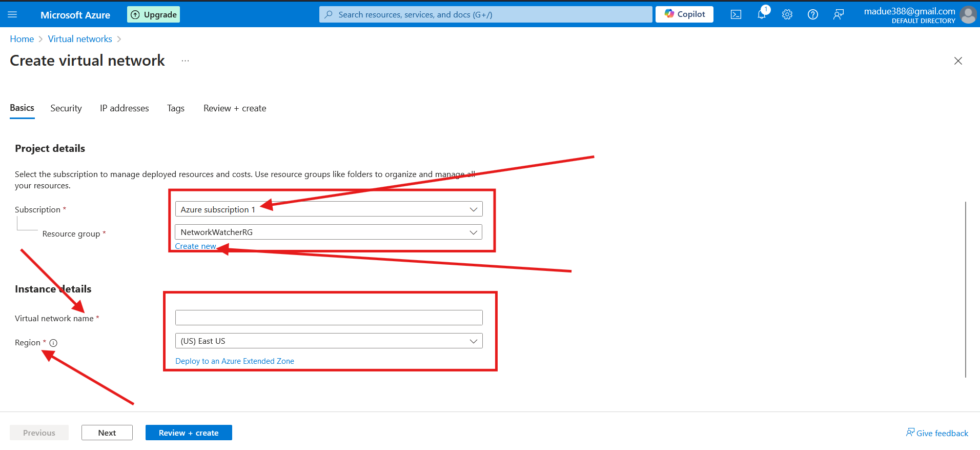
Task: Open the feedback icon in top bar
Action: click(839, 14)
